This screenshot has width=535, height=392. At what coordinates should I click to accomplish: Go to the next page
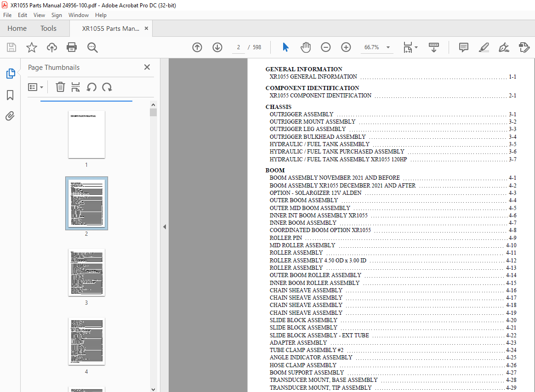(x=217, y=47)
